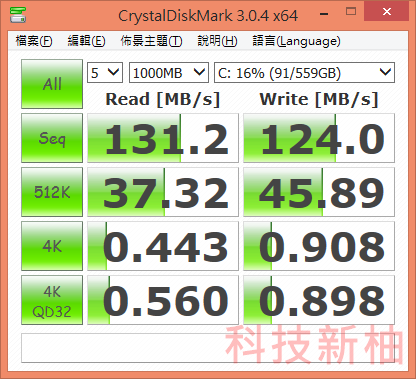Viewport: 416px width, 379px height.
Task: Select the 4K QD32 write value 0.898
Action: point(319,300)
